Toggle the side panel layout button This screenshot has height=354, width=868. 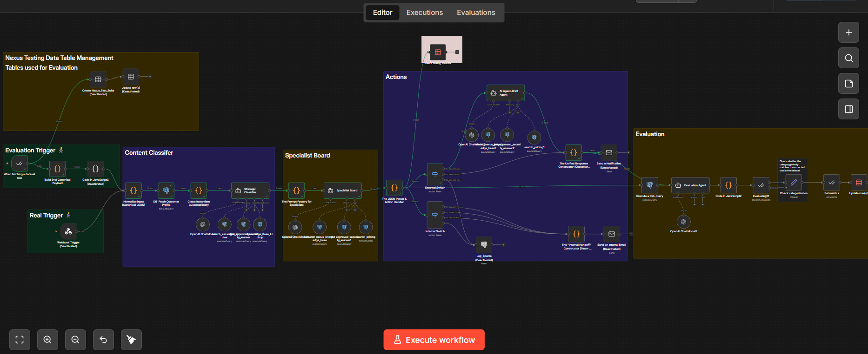pyautogui.click(x=848, y=109)
